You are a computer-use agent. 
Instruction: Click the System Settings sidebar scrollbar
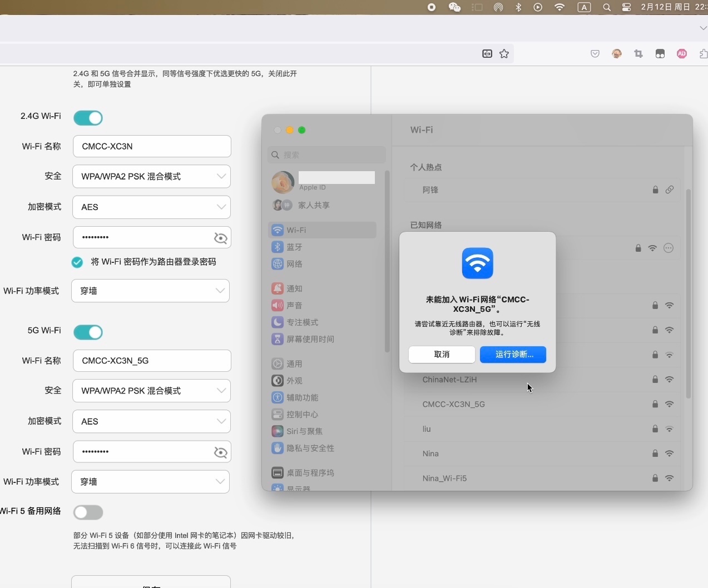click(x=387, y=261)
